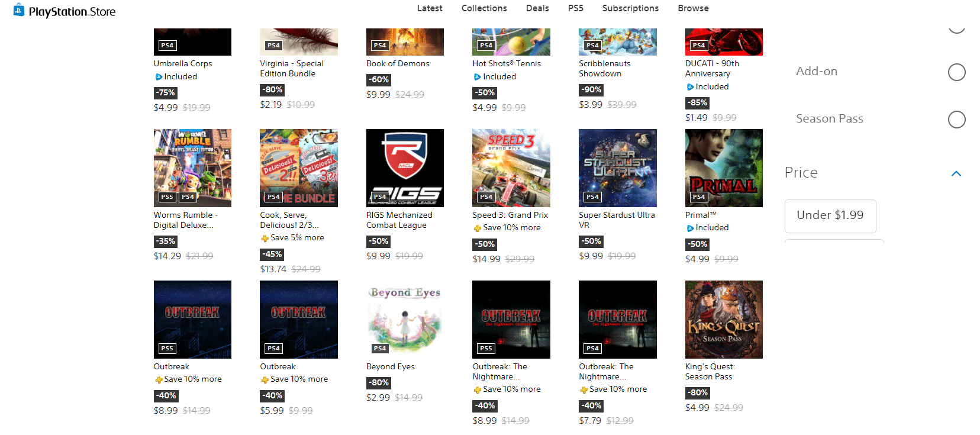This screenshot has width=980, height=435.
Task: Click the PS Plus icon under Beyond Eyes' neighbor Outbreak PS4
Action: (265, 380)
